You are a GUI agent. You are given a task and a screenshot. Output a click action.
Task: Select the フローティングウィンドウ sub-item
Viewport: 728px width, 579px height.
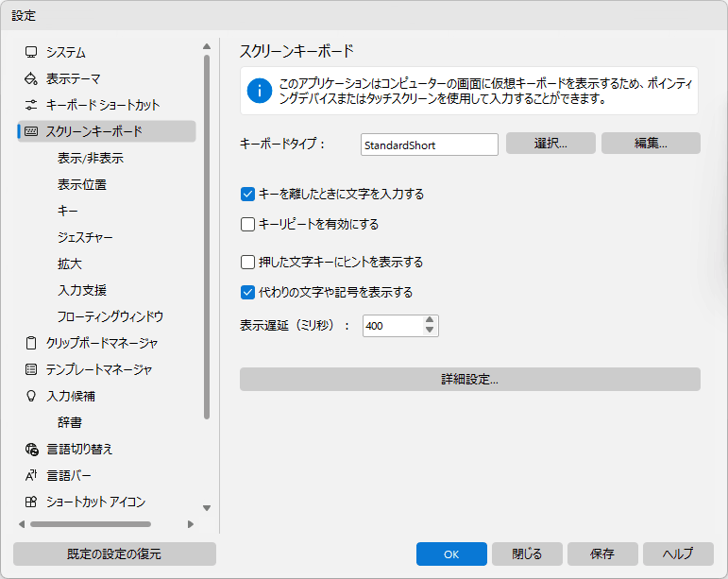pos(110,316)
